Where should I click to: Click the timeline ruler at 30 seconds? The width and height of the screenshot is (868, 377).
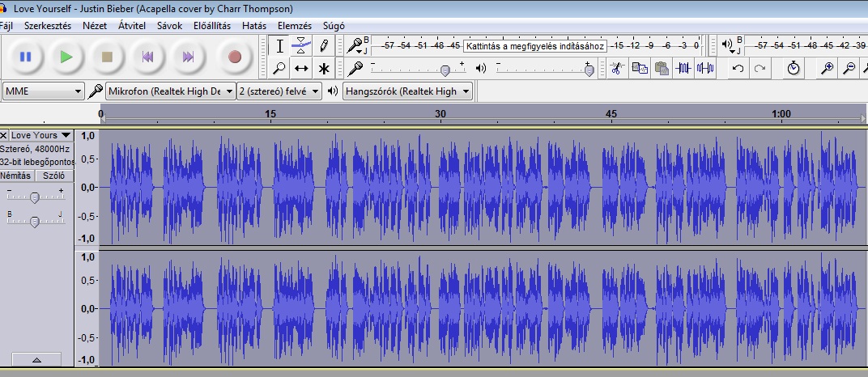click(x=440, y=114)
